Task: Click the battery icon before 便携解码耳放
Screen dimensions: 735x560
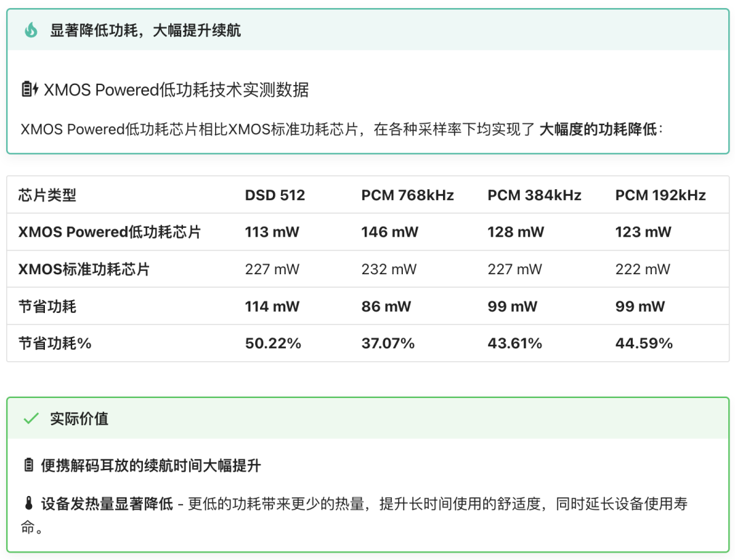Action: [x=29, y=465]
